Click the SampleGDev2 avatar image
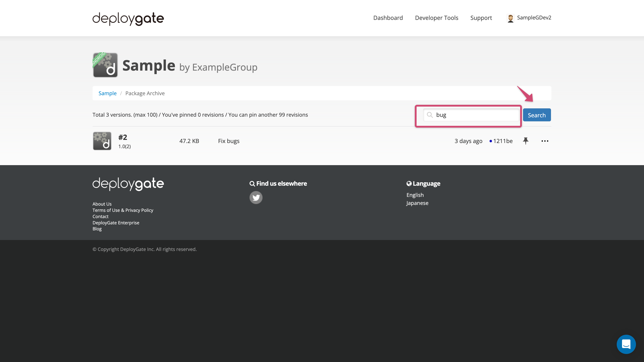This screenshot has width=644, height=362. tap(511, 18)
